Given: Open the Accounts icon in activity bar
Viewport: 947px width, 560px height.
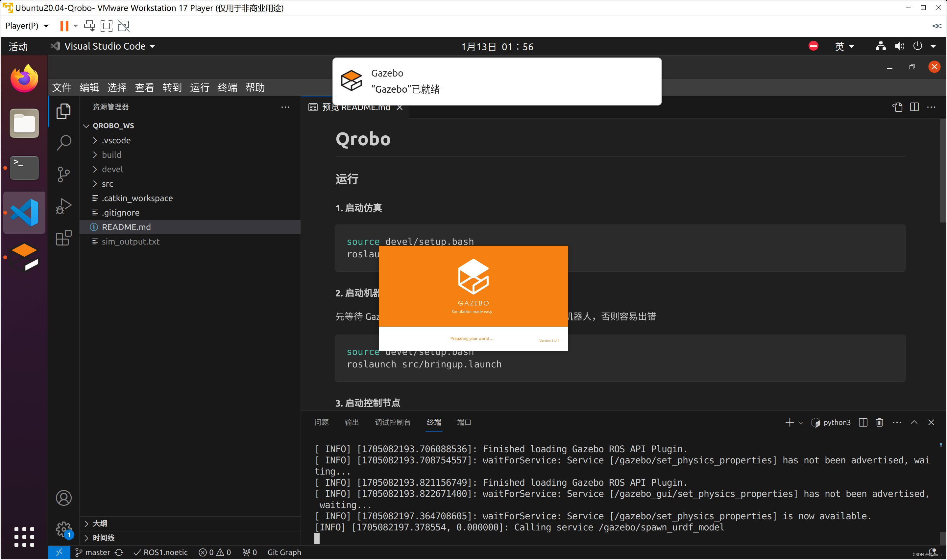Looking at the screenshot, I should coord(63,498).
